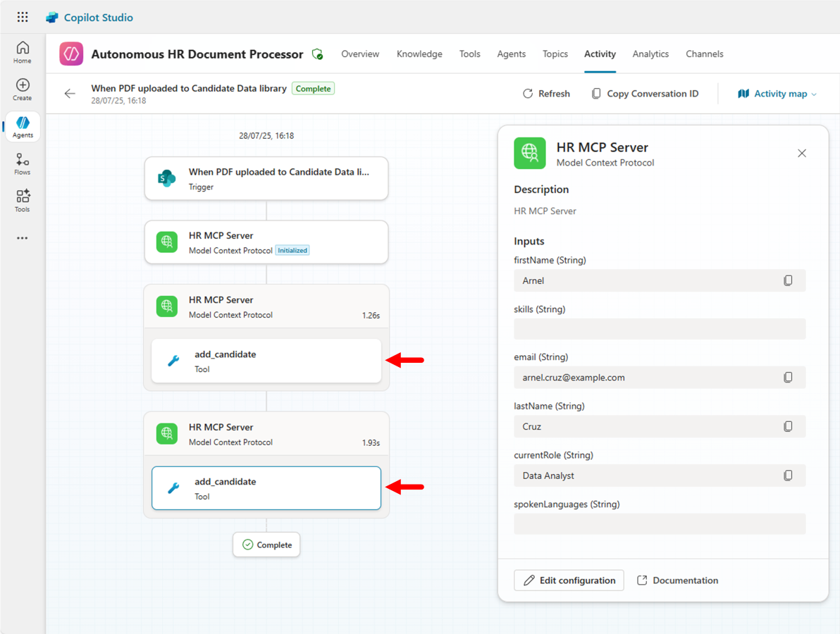This screenshot has width=840, height=634.
Task: Copy the lastName value Cruz
Action: [788, 426]
